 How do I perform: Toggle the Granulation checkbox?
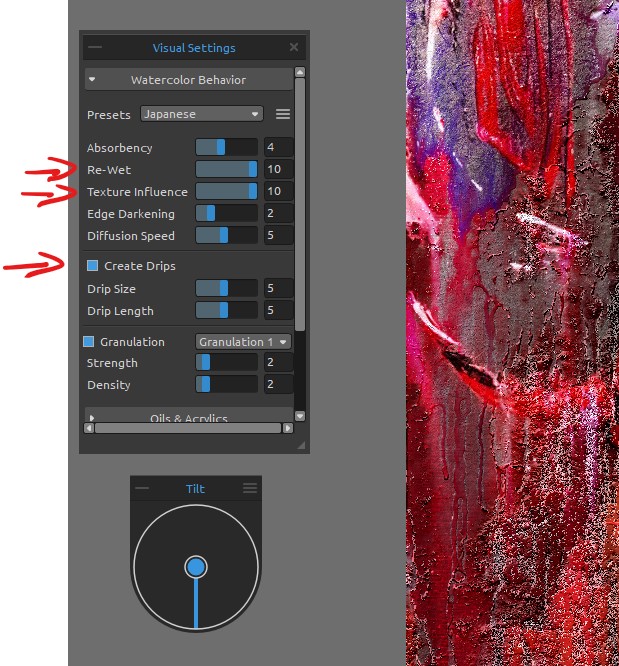[88, 341]
